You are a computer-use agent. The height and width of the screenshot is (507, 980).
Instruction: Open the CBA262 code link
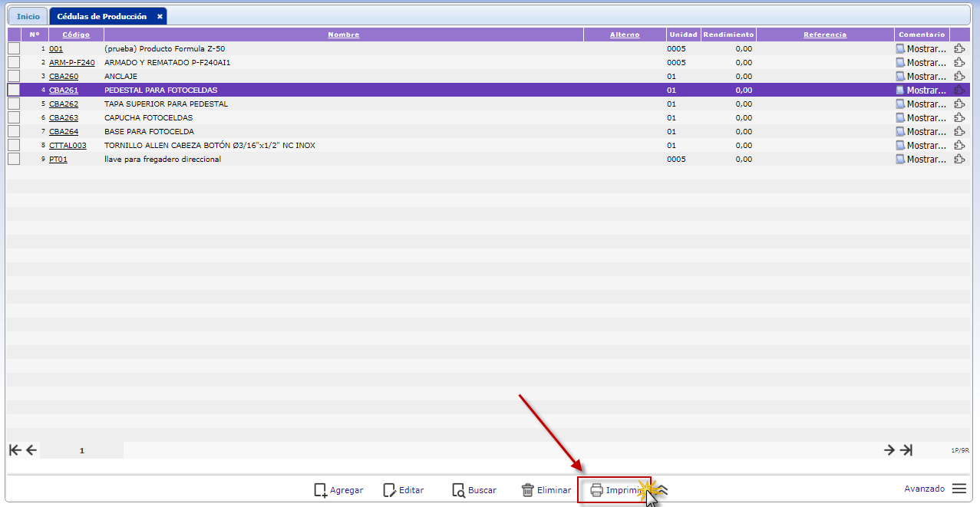(x=64, y=104)
